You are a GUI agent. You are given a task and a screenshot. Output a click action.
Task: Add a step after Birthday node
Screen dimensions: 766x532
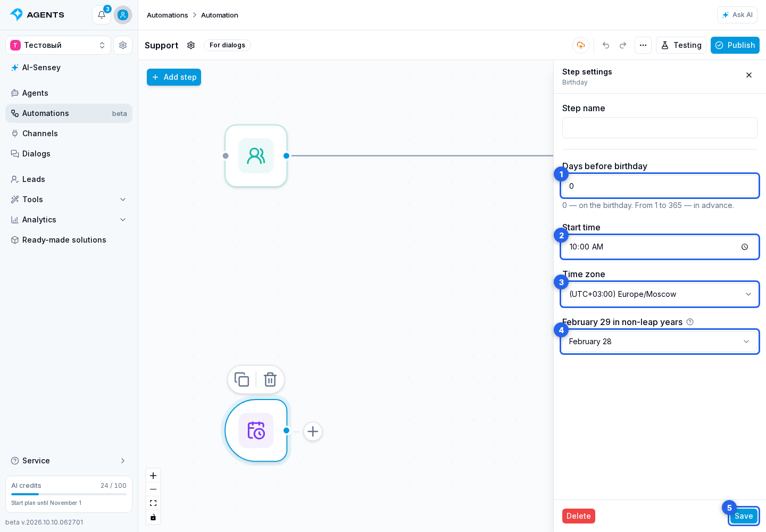(313, 431)
